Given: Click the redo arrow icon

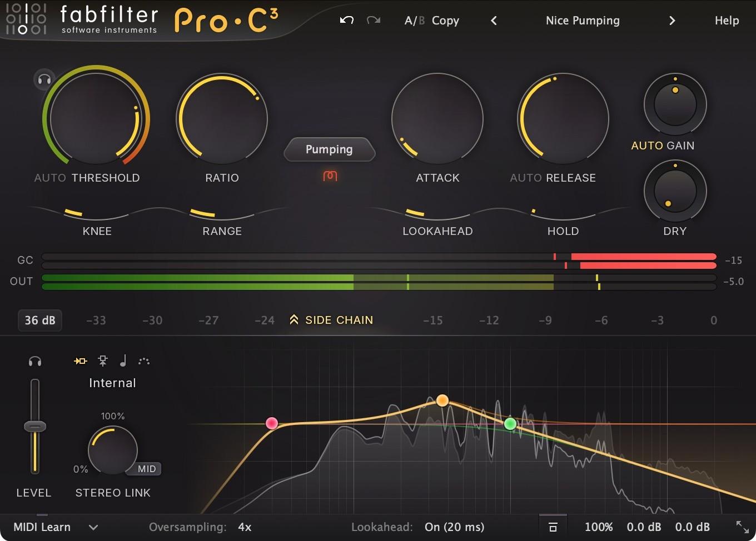Looking at the screenshot, I should tap(373, 20).
